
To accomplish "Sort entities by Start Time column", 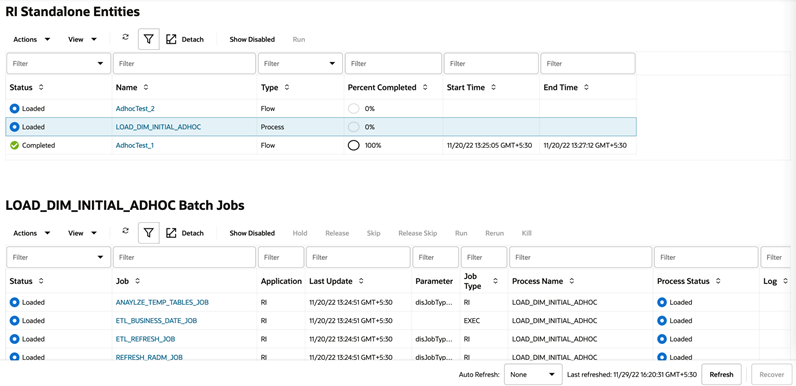I will tap(493, 87).
